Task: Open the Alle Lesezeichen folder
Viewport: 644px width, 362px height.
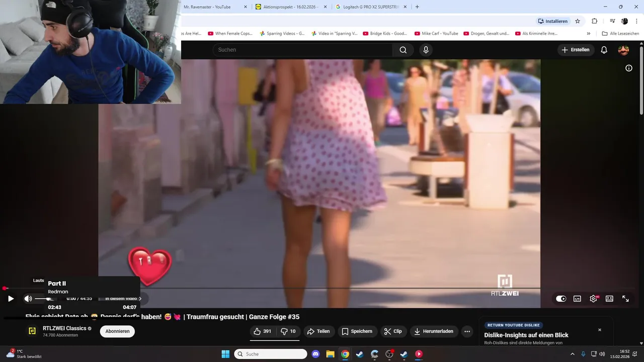Action: coord(620,34)
